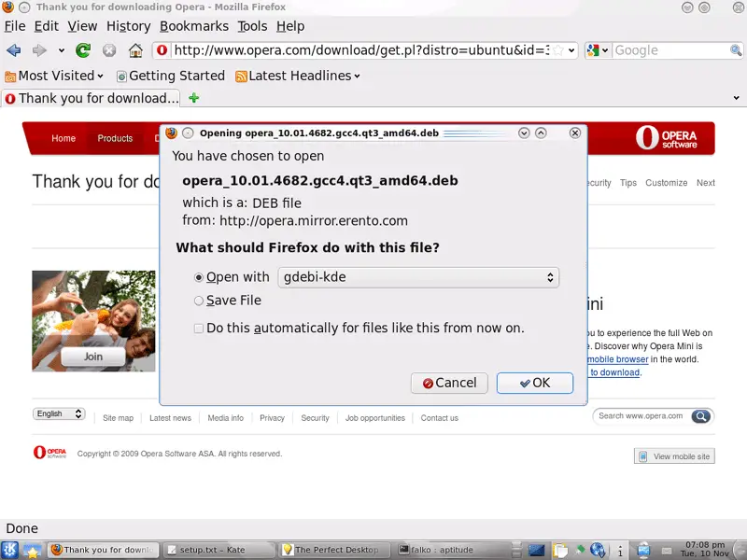Reload the page with the green refresh icon
This screenshot has width=747, height=560.
coord(83,50)
